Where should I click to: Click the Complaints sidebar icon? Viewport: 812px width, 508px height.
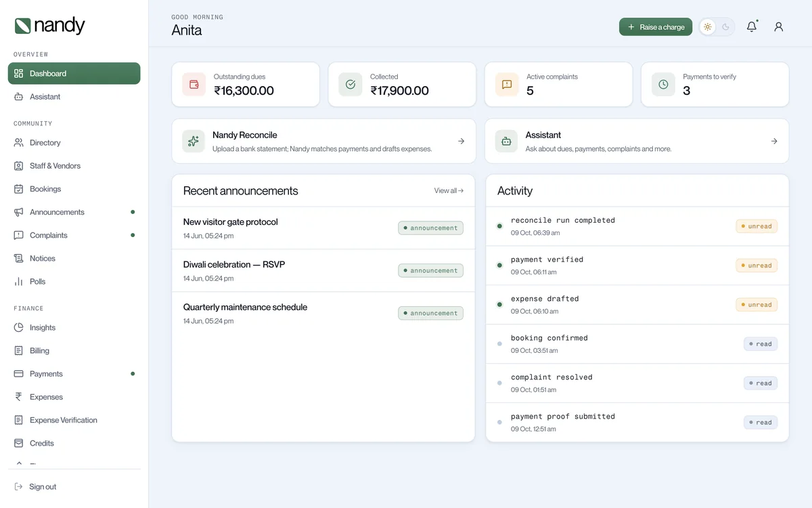coord(19,235)
